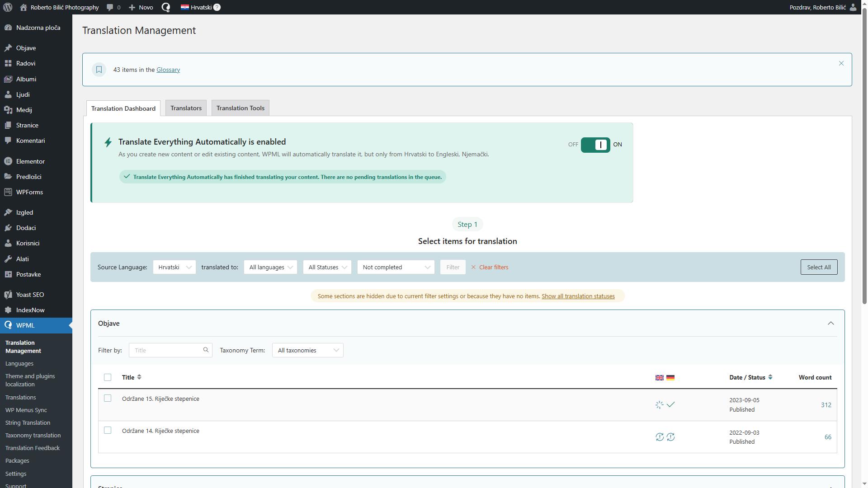Screen dimensions: 868x488
Task: Collapse the Objave section chevron
Action: pos(831,324)
